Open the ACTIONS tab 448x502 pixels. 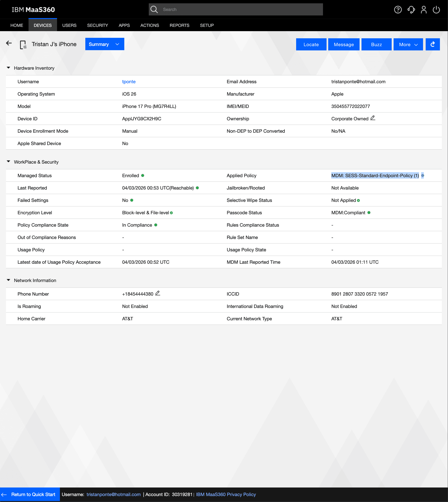150,25
